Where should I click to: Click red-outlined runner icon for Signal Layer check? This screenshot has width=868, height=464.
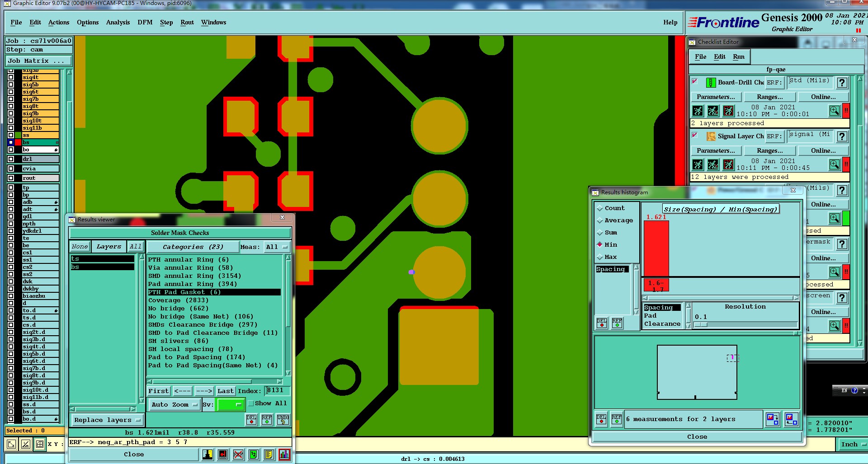728,164
